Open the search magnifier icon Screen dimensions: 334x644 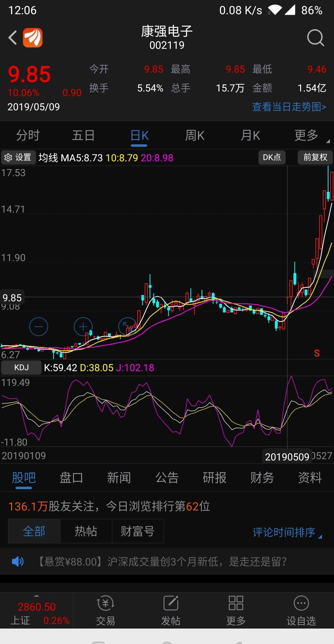click(x=315, y=38)
